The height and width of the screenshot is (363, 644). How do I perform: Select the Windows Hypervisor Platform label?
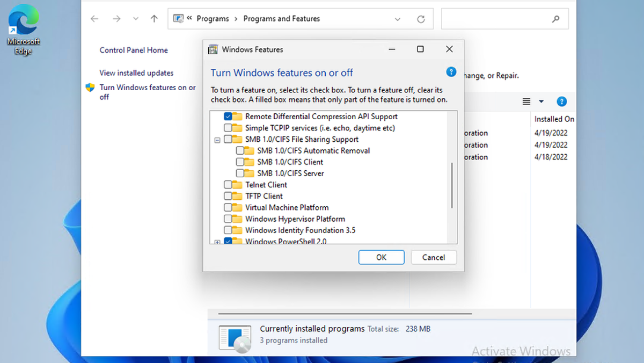pyautogui.click(x=295, y=219)
